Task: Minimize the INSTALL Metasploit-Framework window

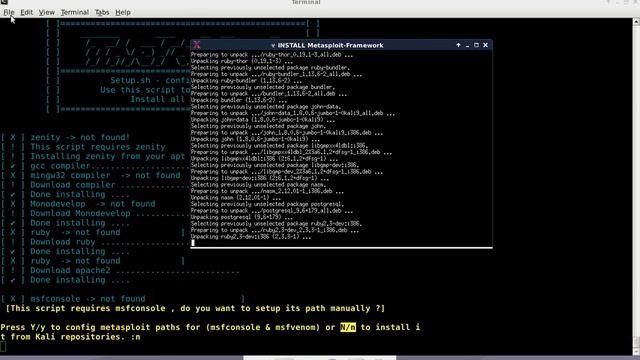Action: [x=467, y=45]
